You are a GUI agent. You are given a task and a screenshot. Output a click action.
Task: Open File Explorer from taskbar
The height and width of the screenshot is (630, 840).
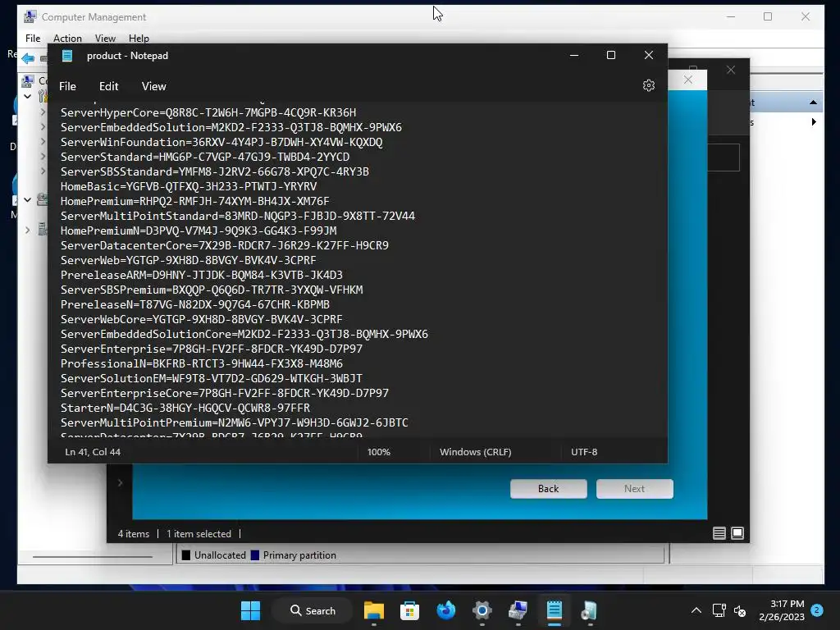point(374,610)
